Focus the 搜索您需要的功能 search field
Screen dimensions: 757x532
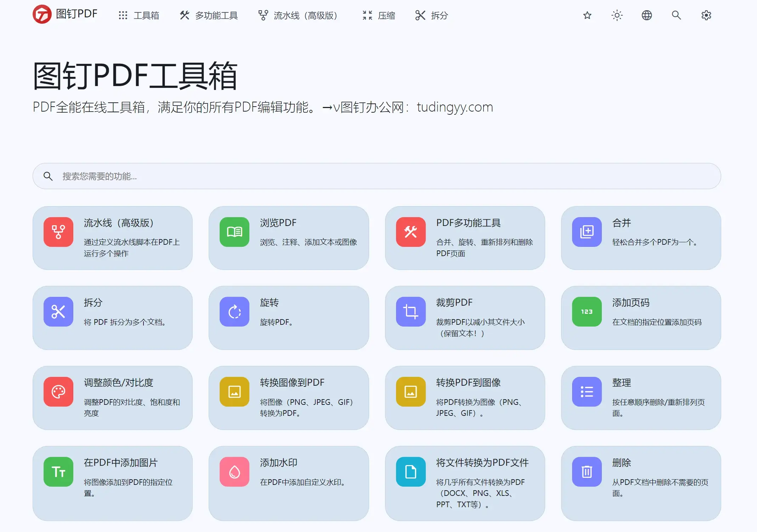pyautogui.click(x=377, y=176)
